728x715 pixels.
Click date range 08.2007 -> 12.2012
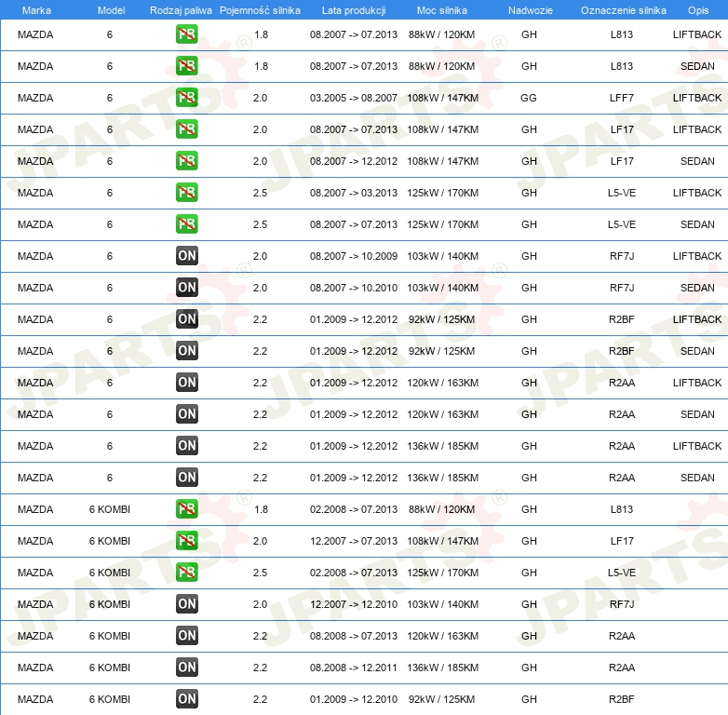click(354, 161)
